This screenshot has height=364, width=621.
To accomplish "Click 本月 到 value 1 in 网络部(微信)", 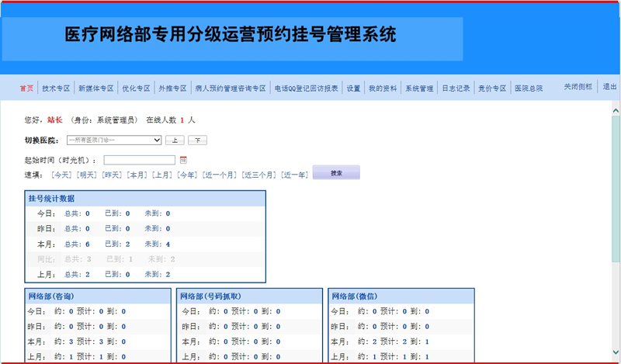I will click(427, 341).
